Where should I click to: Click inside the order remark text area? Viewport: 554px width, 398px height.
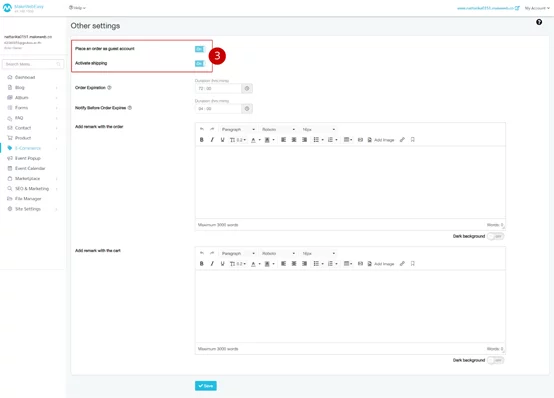pyautogui.click(x=350, y=182)
